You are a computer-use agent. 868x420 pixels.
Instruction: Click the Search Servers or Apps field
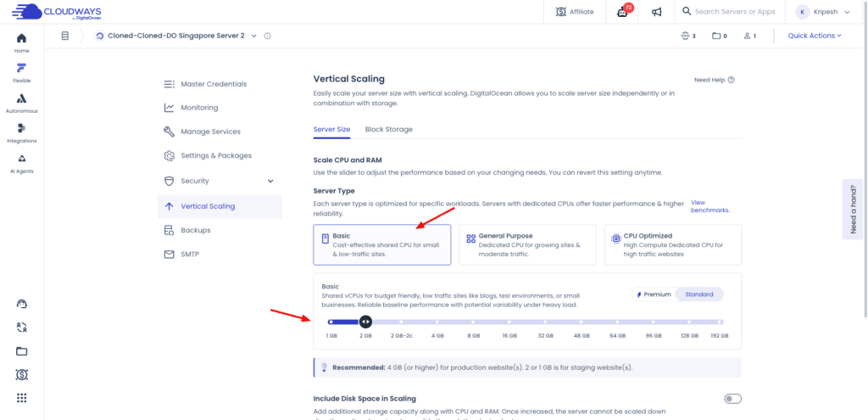pos(735,12)
